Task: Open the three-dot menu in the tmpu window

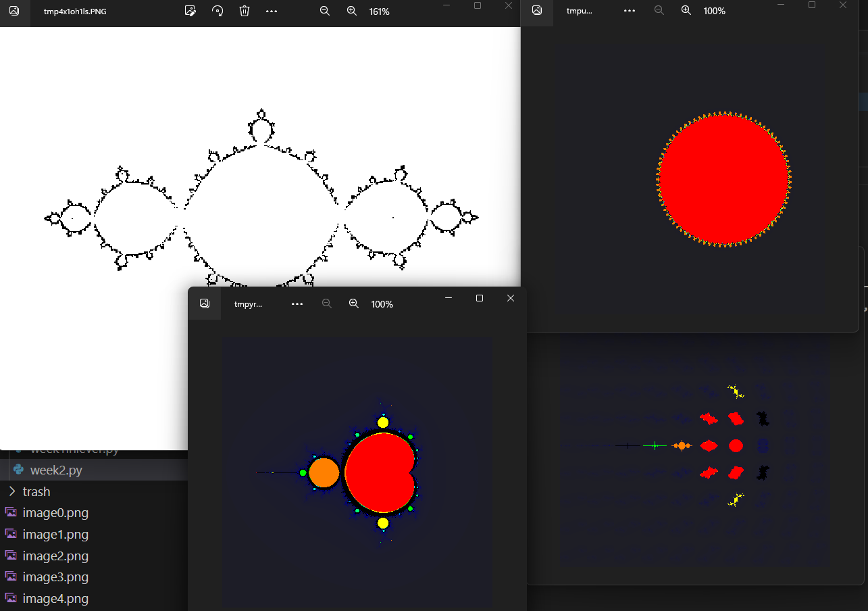Action: (x=630, y=11)
